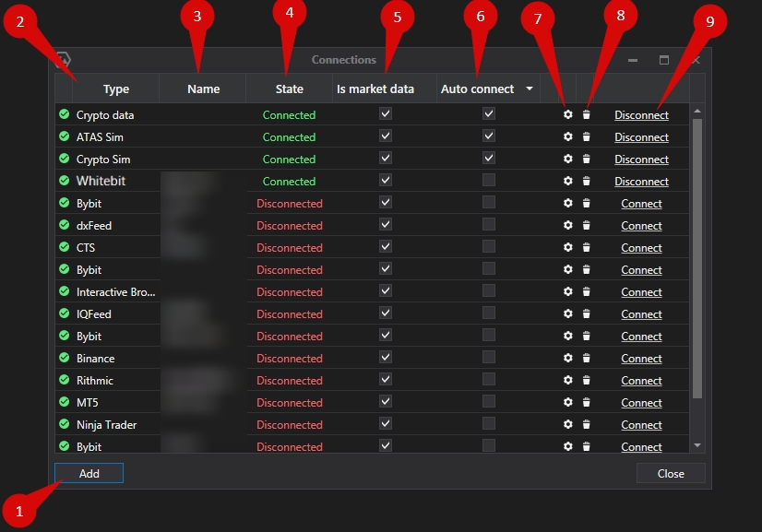
Task: Click ATAS logo icon in title bar
Action: [x=64, y=60]
